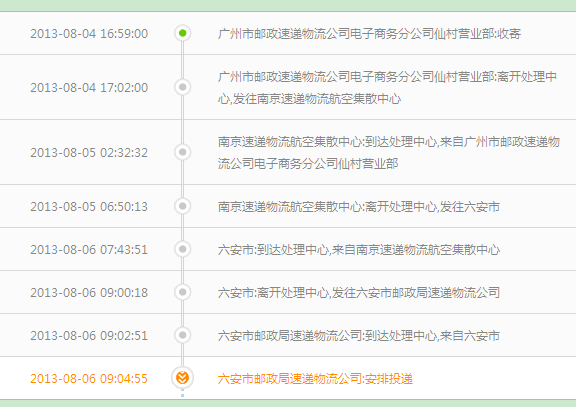The height and width of the screenshot is (407, 576).
Task: Select timestamp 2013-08-05 02:32:32
Action: pyautogui.click(x=89, y=153)
